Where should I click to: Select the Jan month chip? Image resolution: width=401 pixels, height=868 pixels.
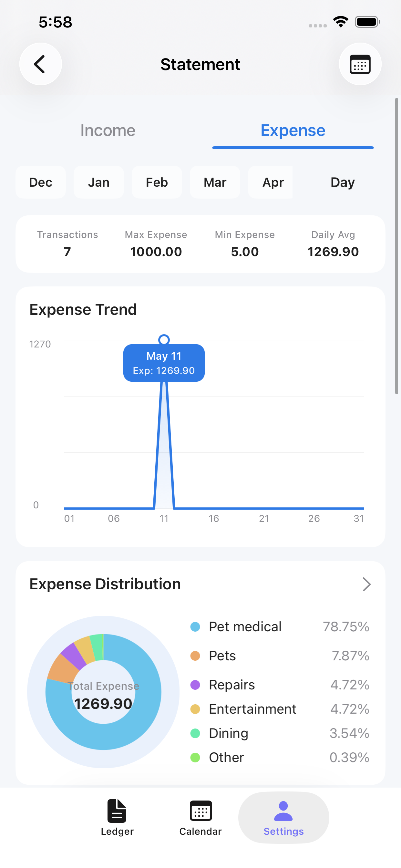[99, 182]
